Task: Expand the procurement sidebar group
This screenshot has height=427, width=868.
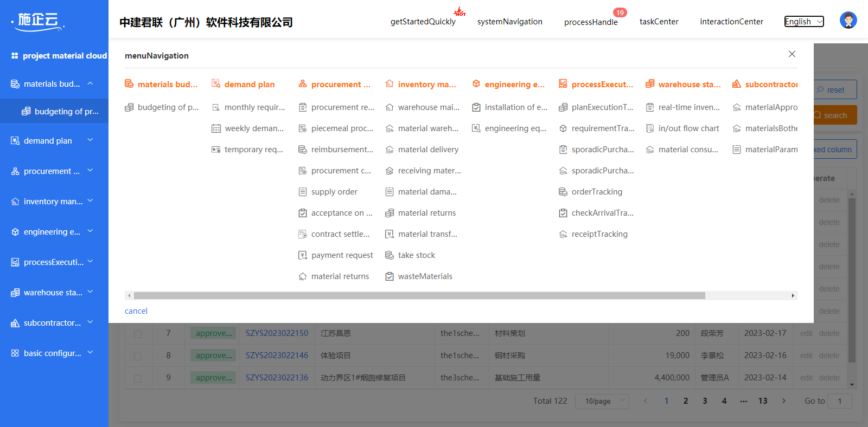Action: [x=90, y=170]
